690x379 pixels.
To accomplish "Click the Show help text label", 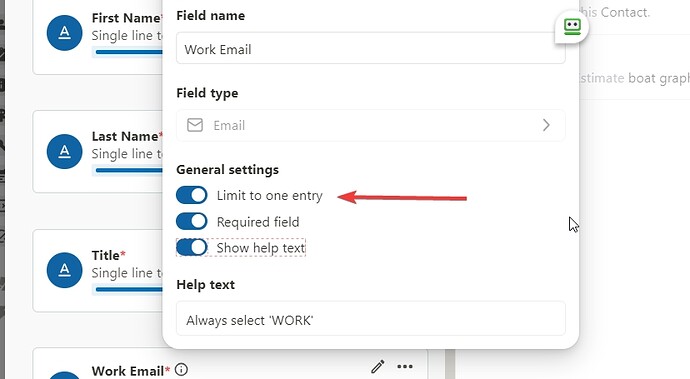I will 261,248.
